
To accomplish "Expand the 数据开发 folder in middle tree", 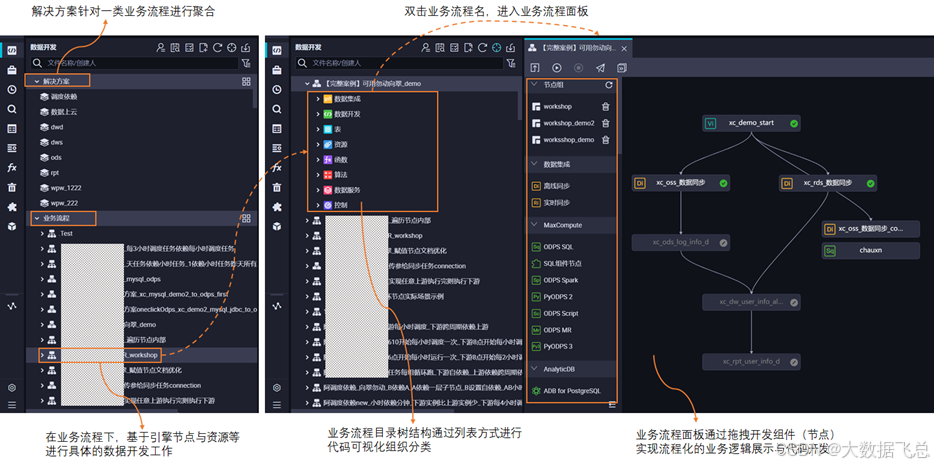I will [318, 114].
